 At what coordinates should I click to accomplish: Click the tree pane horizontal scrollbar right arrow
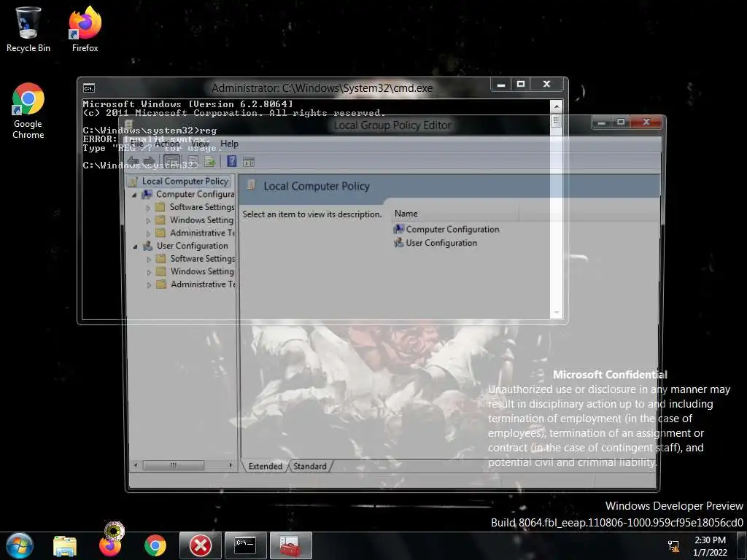pos(231,465)
